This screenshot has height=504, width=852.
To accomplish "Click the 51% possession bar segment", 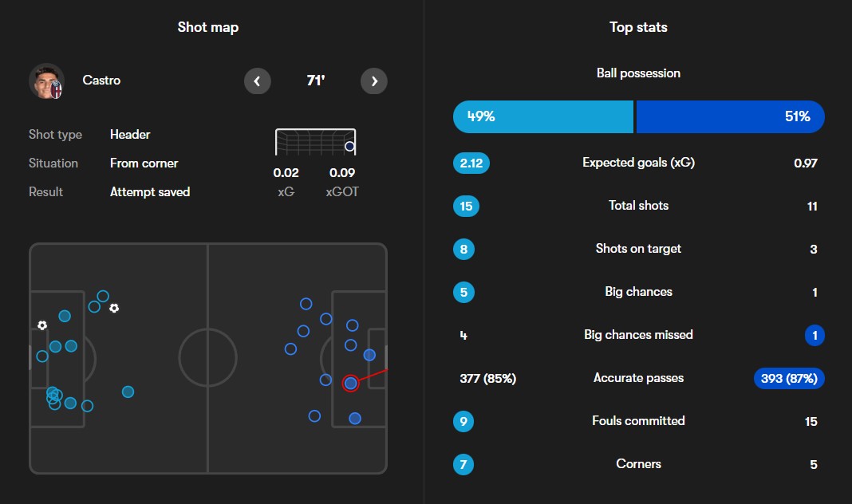I will coord(730,116).
